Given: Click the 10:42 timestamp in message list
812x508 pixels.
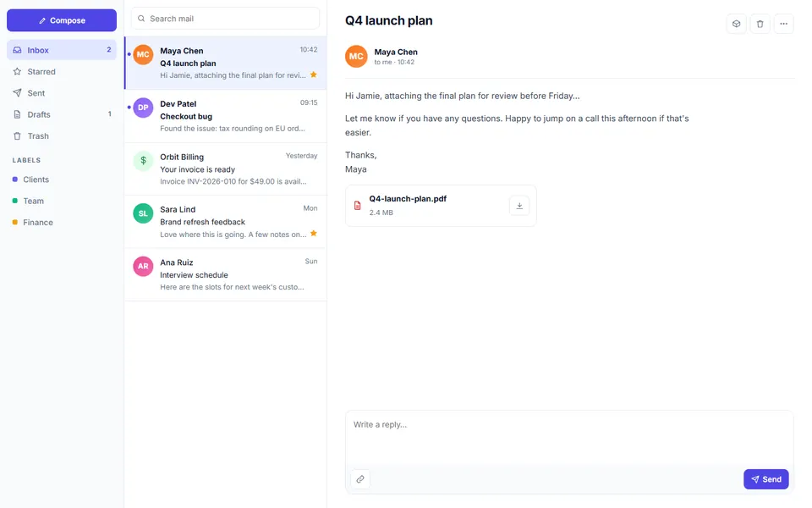Looking at the screenshot, I should (309, 50).
